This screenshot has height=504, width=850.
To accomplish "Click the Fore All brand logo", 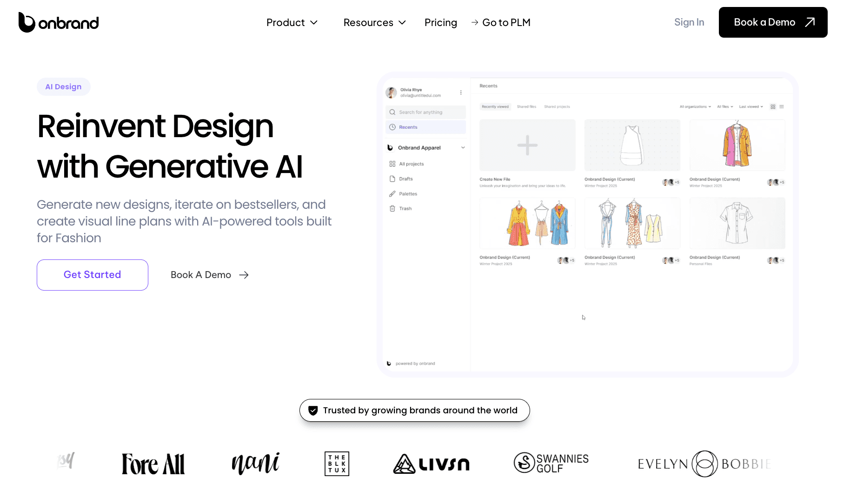I will (x=153, y=464).
